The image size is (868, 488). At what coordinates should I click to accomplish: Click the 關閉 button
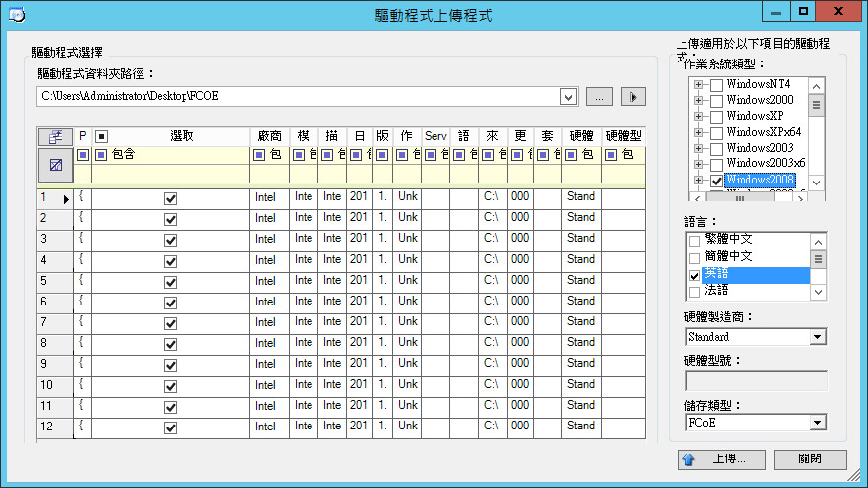[x=810, y=460]
